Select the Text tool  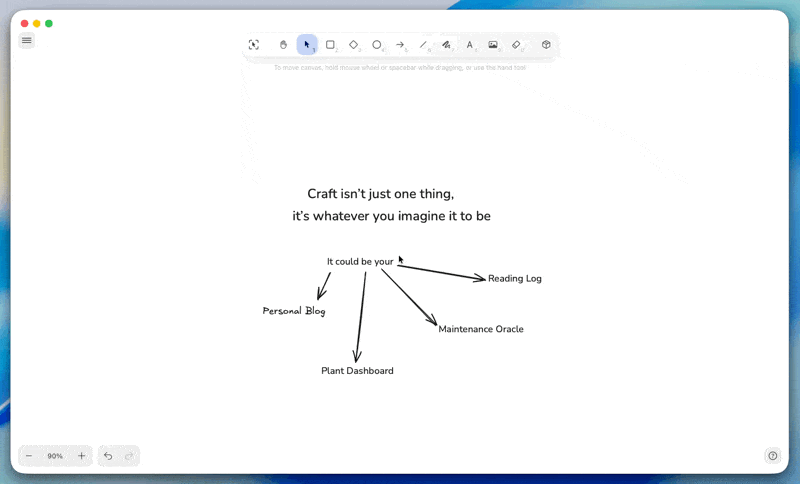pos(469,45)
